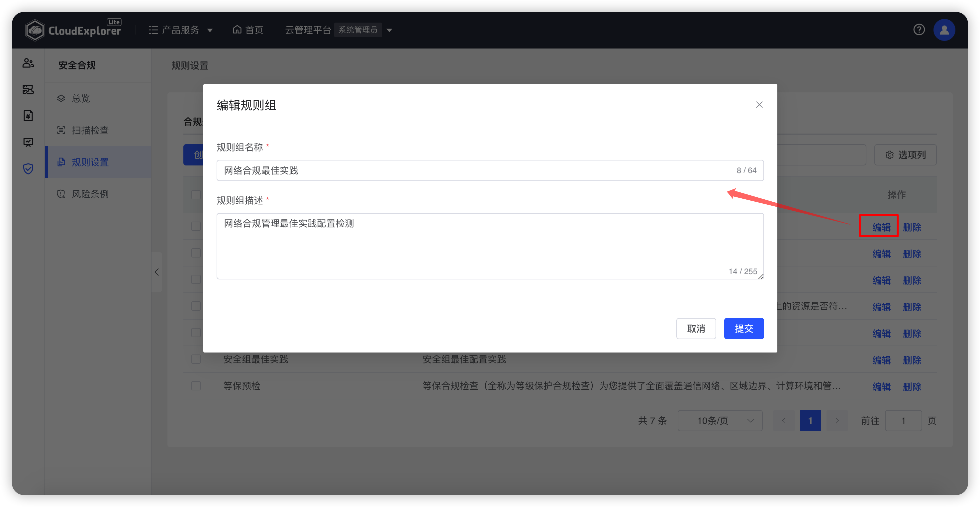Check the 等保预检 row checkbox
This screenshot has height=507, width=980.
point(196,386)
